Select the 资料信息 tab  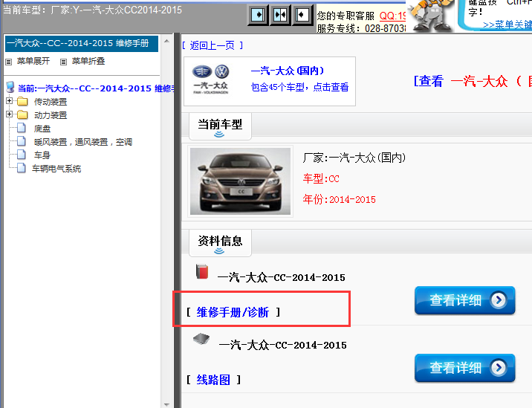point(220,243)
